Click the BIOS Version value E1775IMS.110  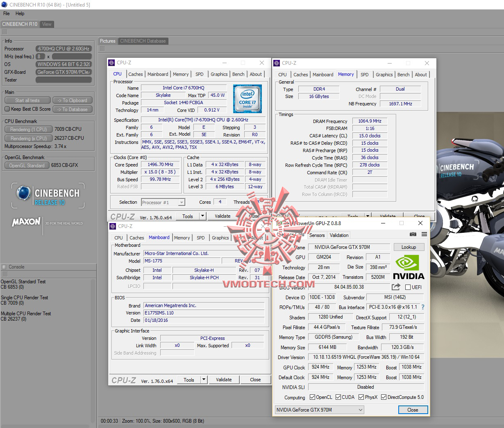click(204, 313)
